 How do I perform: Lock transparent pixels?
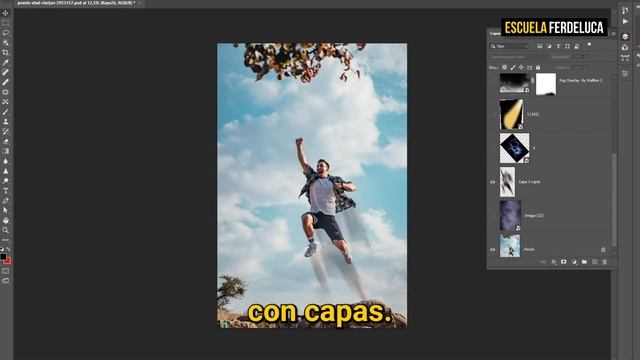point(504,67)
